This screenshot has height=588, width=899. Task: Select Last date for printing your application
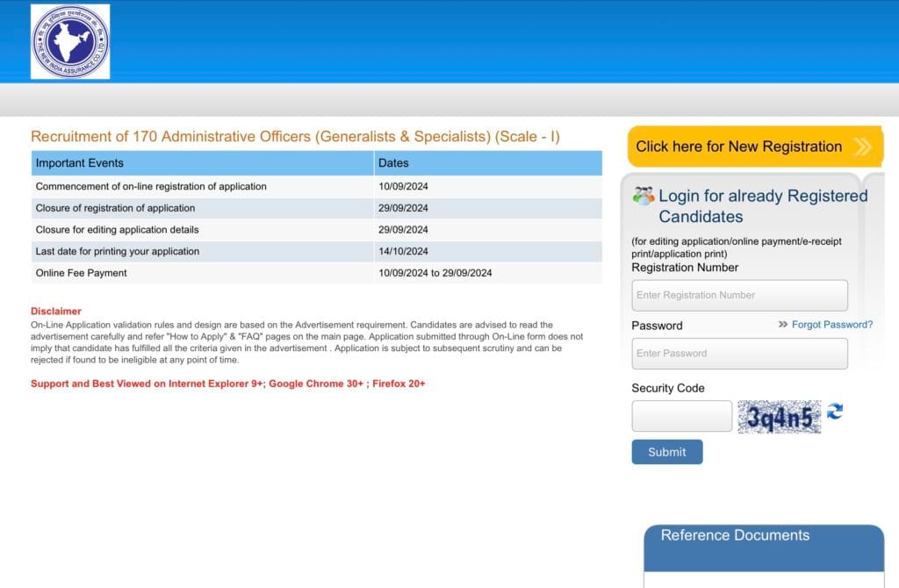point(118,251)
